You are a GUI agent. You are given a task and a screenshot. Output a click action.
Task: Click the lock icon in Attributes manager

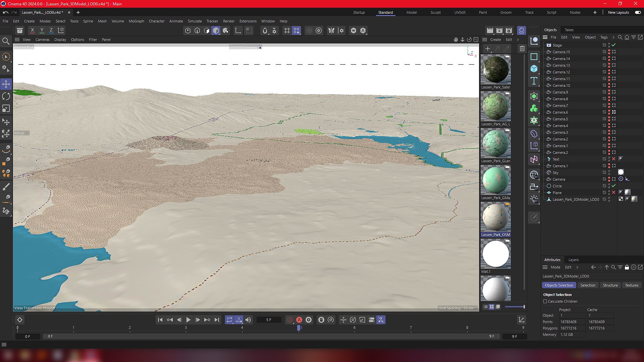pos(627,267)
